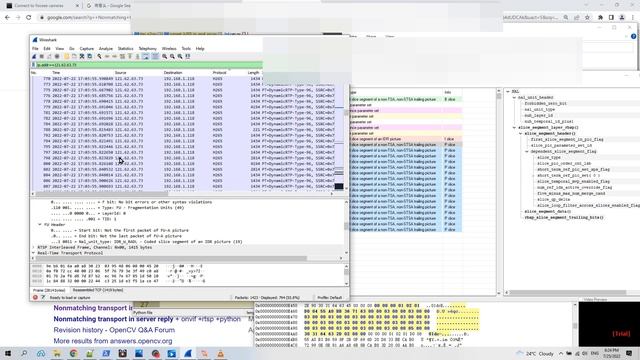The height and width of the screenshot is (360, 640).
Task: Collapse the nal_unit_header tree node
Action: pyautogui.click(x=514, y=98)
